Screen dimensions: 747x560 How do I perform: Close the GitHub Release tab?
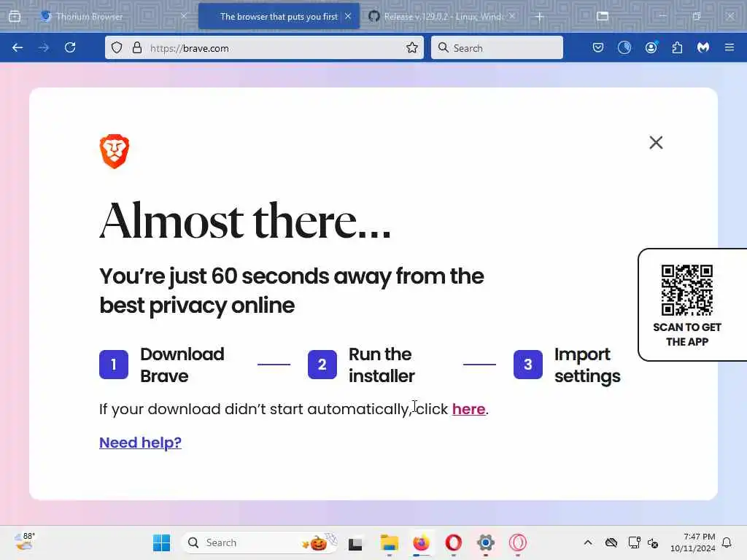point(512,16)
